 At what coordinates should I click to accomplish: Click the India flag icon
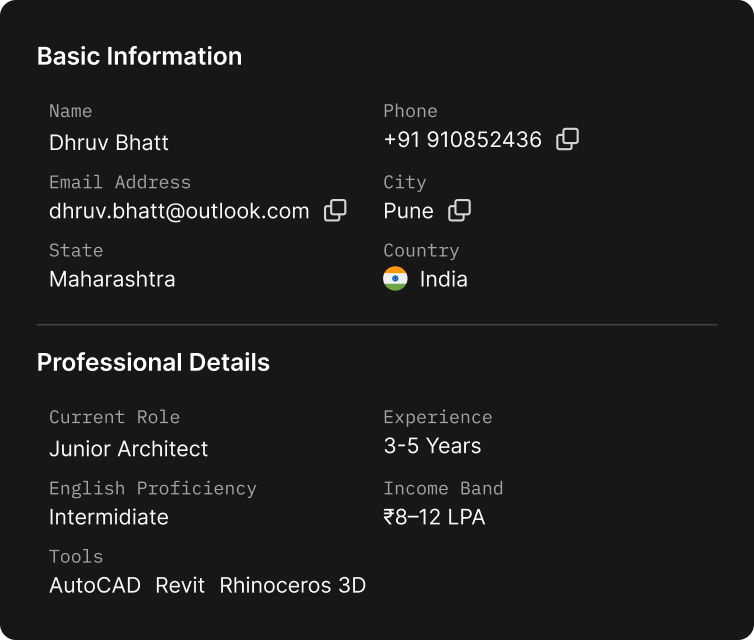[395, 279]
